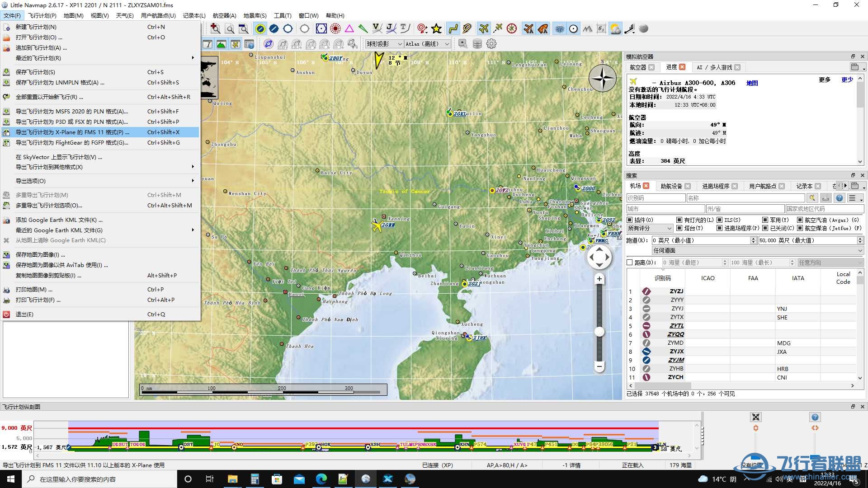The width and height of the screenshot is (868, 488).
Task: Click the compass rose on the map
Action: click(603, 78)
